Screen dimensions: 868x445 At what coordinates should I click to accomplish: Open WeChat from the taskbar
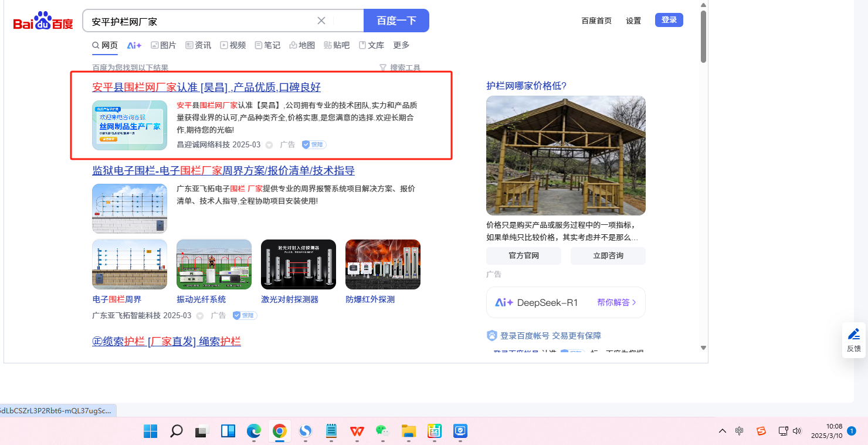pyautogui.click(x=383, y=431)
